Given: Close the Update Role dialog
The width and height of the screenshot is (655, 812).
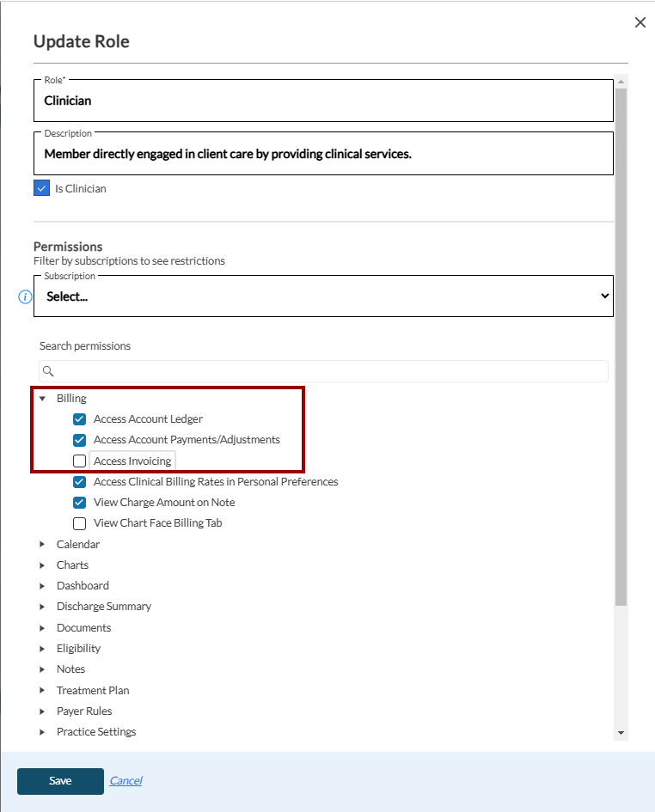Looking at the screenshot, I should tap(640, 22).
